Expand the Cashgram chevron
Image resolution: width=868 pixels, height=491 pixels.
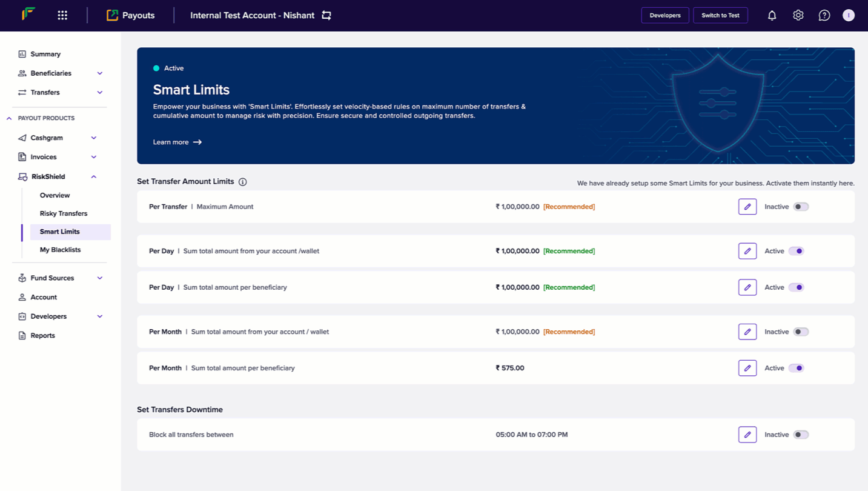tap(94, 138)
